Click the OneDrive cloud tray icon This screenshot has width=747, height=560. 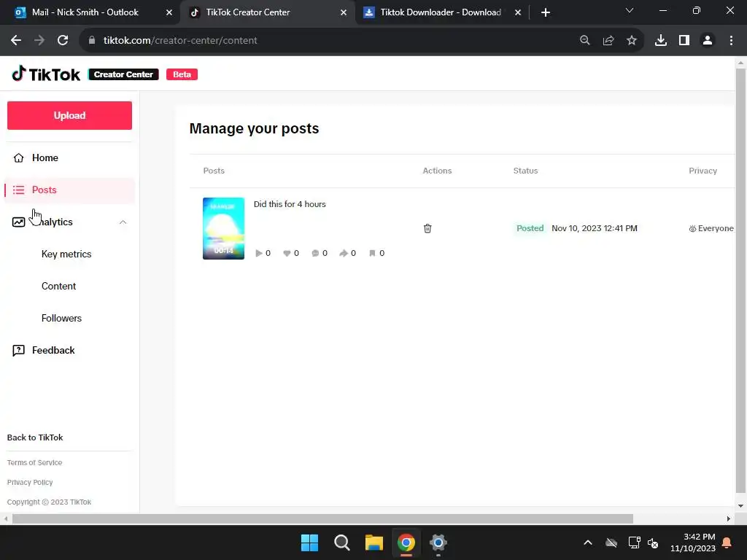coord(611,542)
